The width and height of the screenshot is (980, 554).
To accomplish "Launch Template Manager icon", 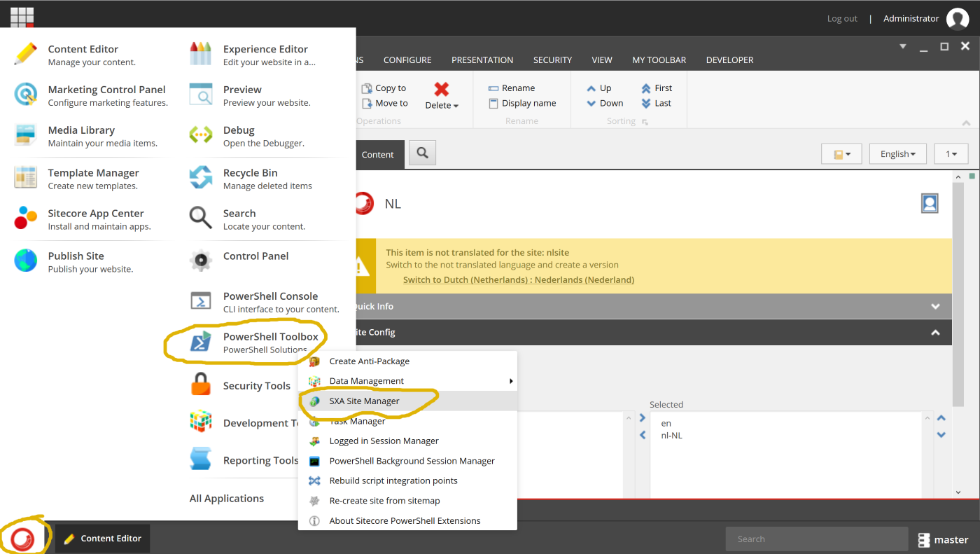I will pos(26,178).
